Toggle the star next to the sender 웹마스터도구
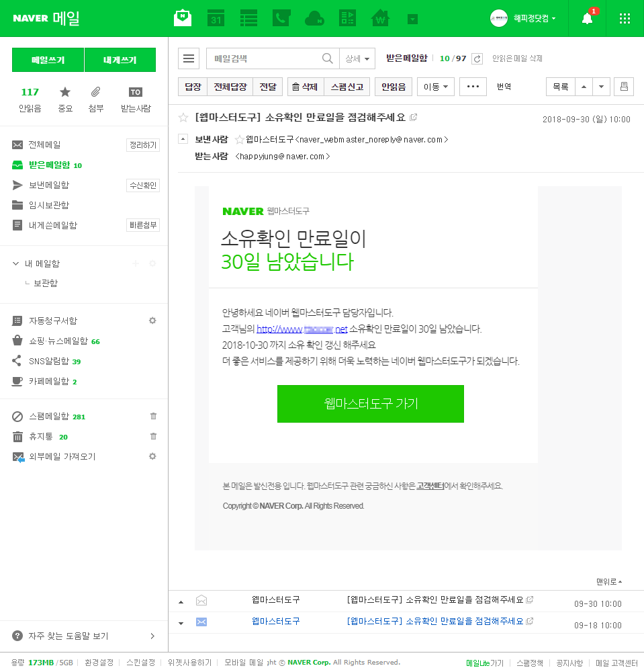The image size is (644, 672). (x=239, y=140)
